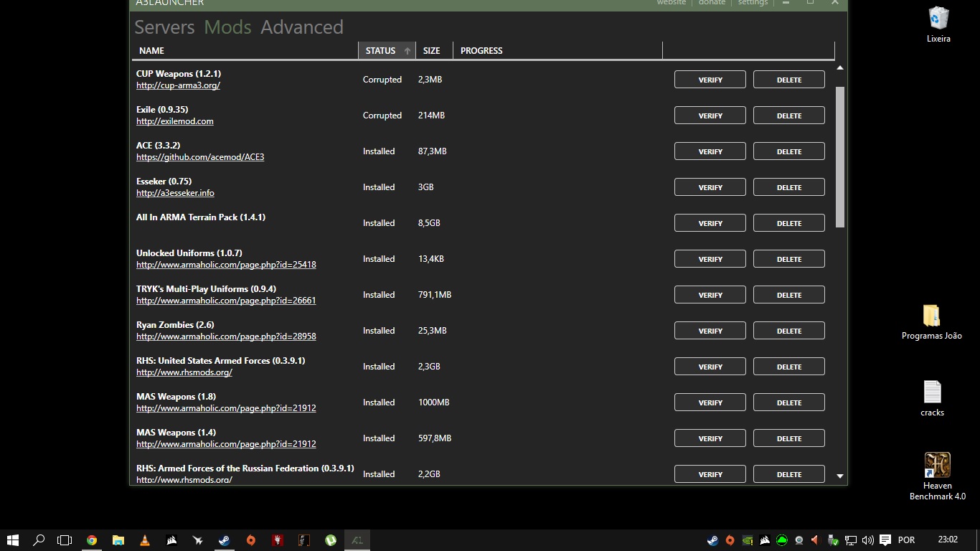Image resolution: width=980 pixels, height=551 pixels.
Task: Open the exilemod.com link
Action: point(175,121)
